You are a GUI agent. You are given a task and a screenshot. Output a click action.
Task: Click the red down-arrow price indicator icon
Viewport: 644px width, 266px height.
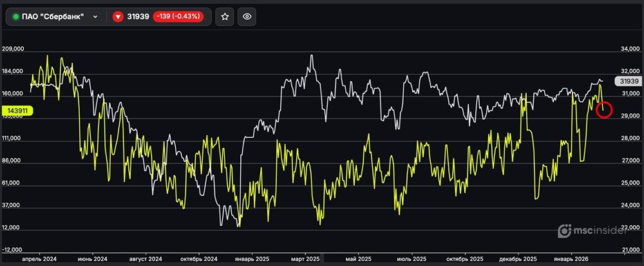pyautogui.click(x=118, y=17)
